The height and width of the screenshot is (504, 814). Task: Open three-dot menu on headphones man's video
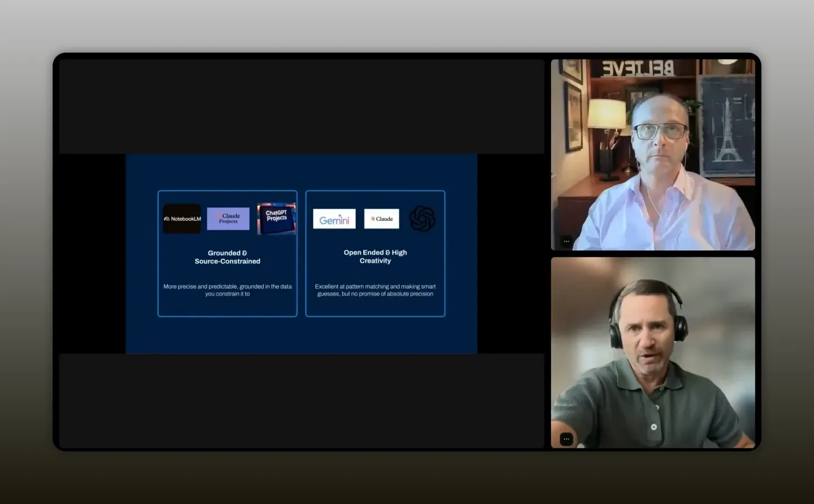pos(566,439)
